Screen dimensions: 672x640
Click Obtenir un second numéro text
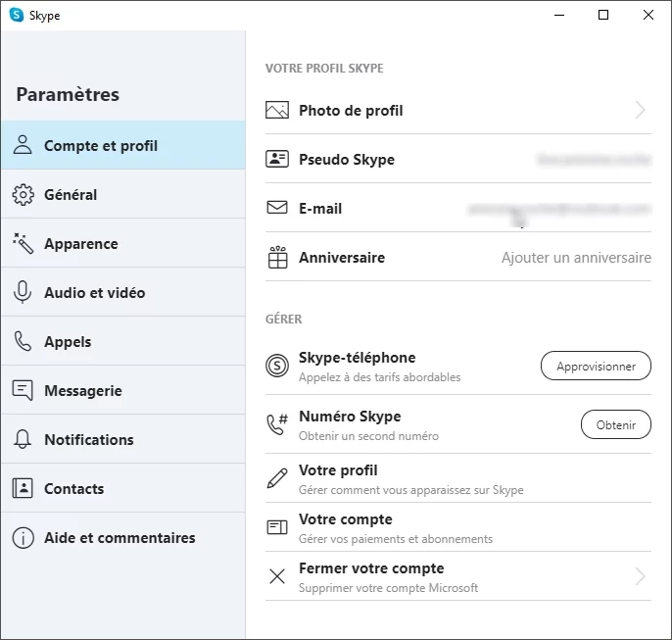[x=368, y=436]
